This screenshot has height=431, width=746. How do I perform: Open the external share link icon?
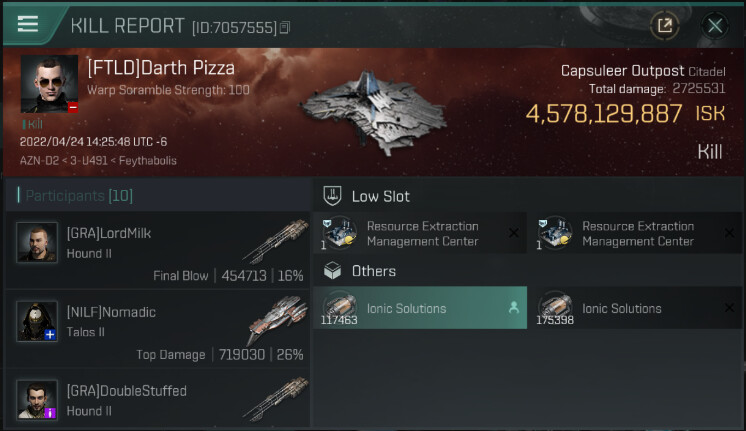[664, 25]
